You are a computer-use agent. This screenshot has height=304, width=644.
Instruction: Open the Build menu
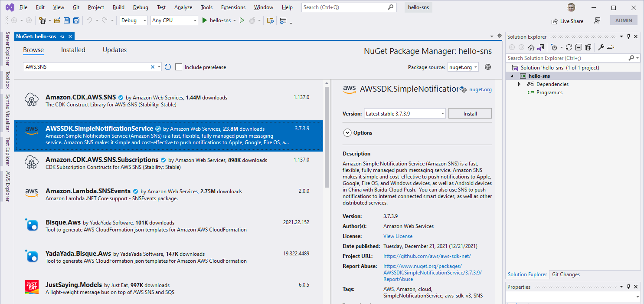[118, 7]
